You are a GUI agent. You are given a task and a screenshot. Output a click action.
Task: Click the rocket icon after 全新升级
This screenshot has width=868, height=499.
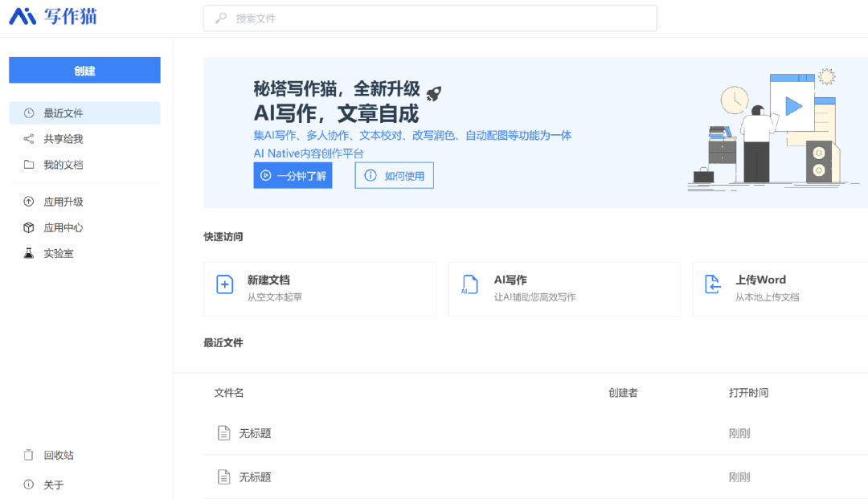pyautogui.click(x=433, y=93)
